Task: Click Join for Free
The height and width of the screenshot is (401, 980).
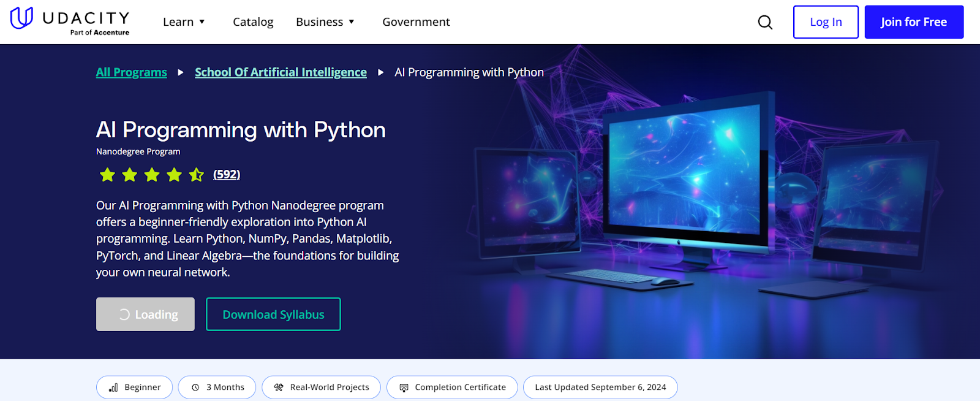Action: (914, 22)
